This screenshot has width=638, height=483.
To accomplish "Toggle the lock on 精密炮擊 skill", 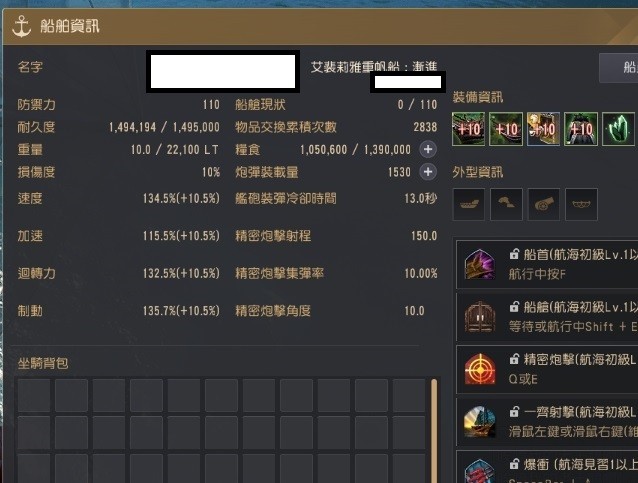I will tap(514, 359).
